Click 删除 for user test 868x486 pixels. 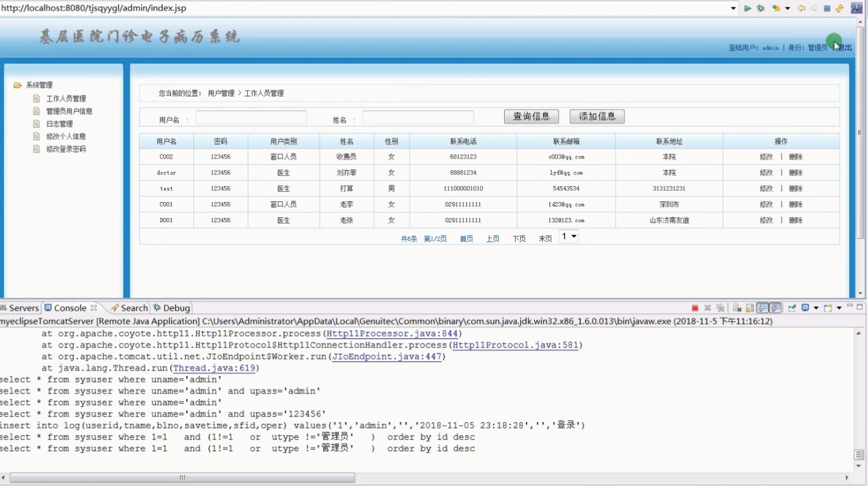(796, 189)
